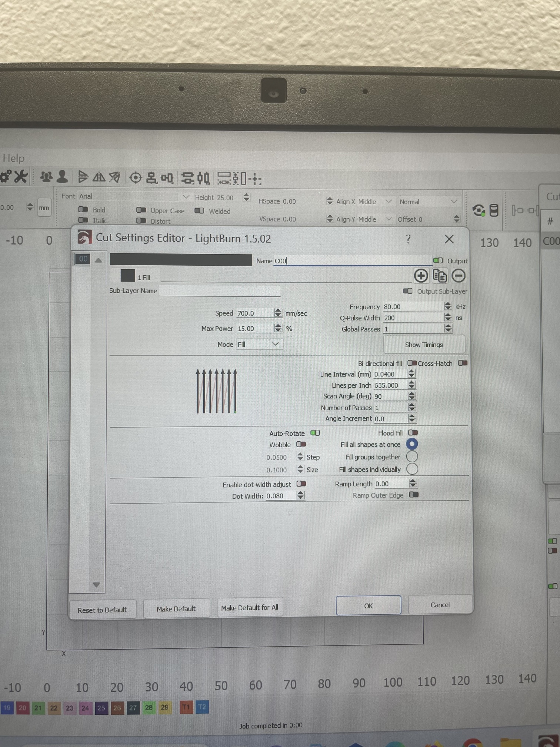Click the single user silhouette toolbar icon
This screenshot has height=747, width=560.
tap(62, 177)
